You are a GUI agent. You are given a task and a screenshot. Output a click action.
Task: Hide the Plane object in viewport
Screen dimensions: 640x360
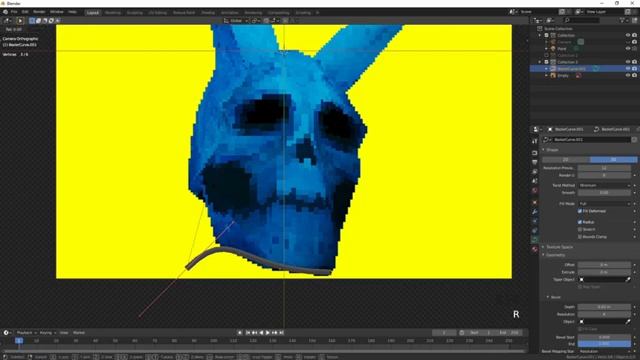[628, 49]
